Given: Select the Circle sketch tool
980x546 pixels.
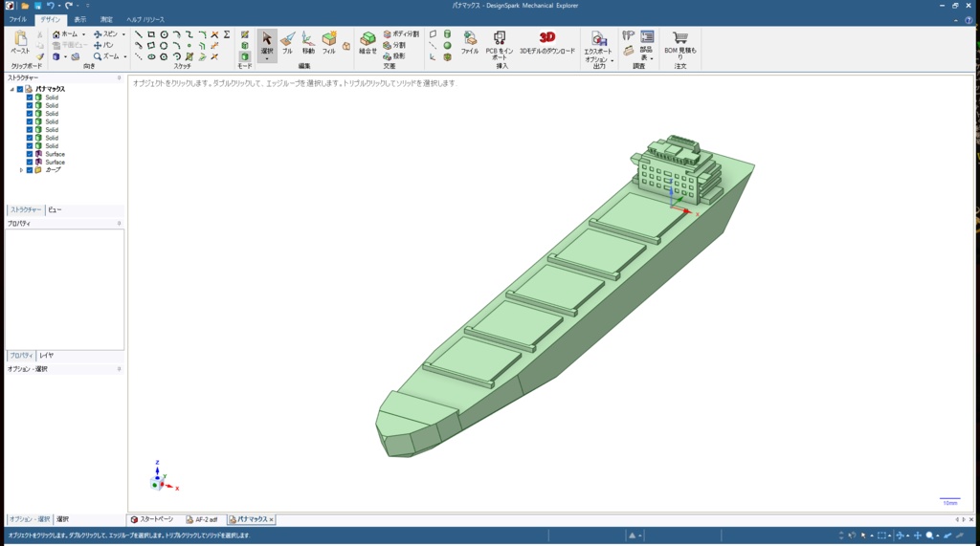Looking at the screenshot, I should coord(164,34).
